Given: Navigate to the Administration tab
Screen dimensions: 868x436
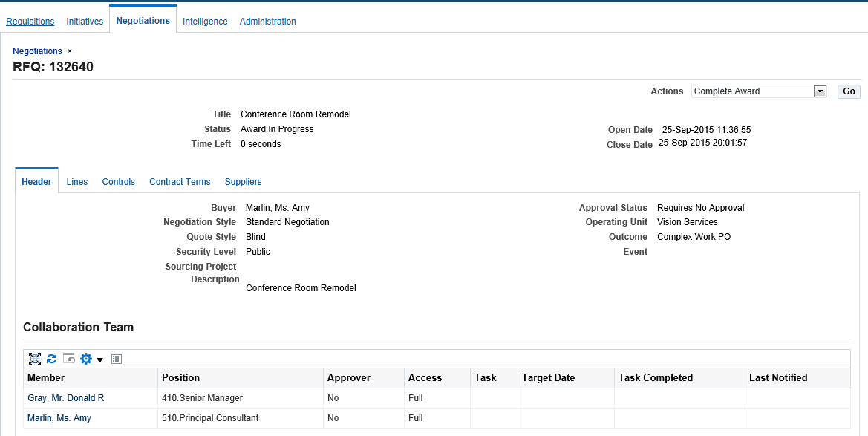Looking at the screenshot, I should pos(267,21).
